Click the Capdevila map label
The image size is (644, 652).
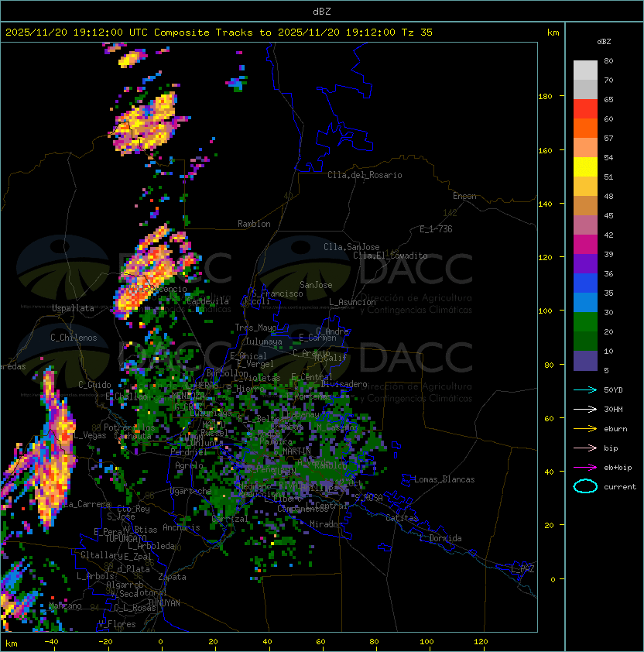tap(207, 301)
